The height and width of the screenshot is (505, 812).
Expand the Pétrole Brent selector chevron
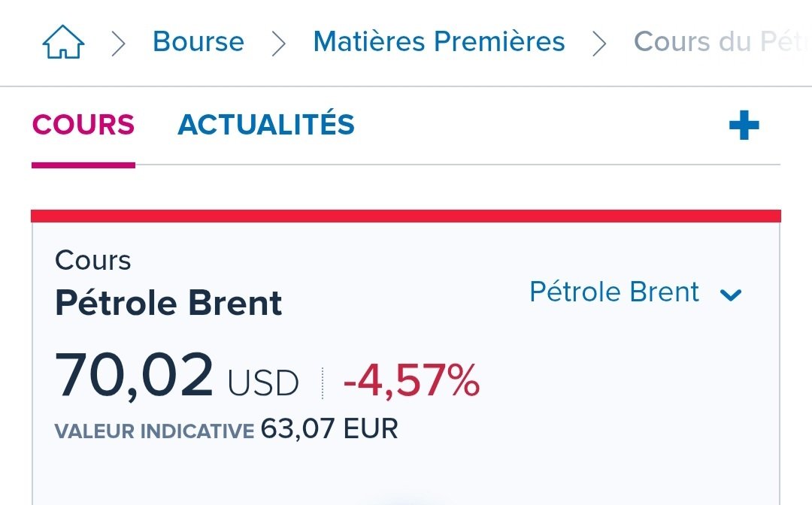click(x=731, y=295)
